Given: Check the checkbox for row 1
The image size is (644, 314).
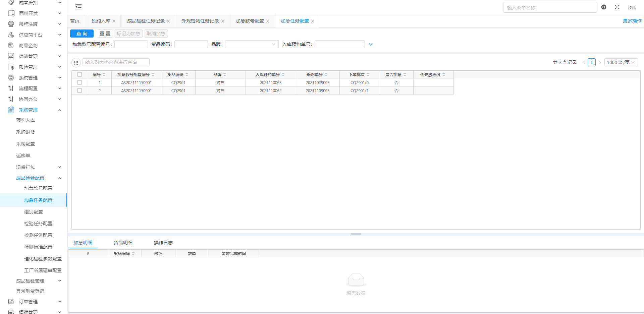Looking at the screenshot, I should [x=79, y=82].
